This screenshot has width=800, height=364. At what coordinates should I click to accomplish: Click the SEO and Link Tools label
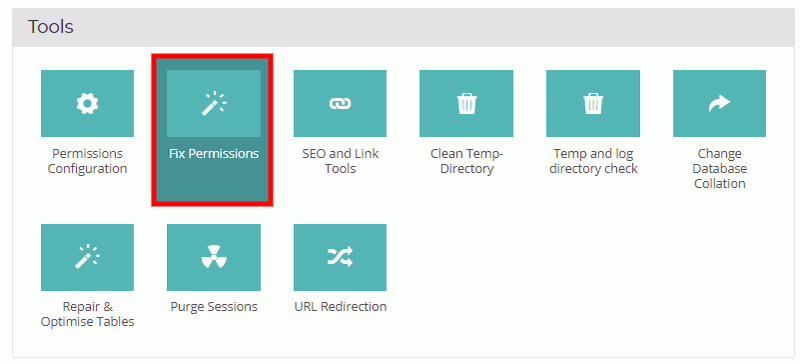(340, 161)
